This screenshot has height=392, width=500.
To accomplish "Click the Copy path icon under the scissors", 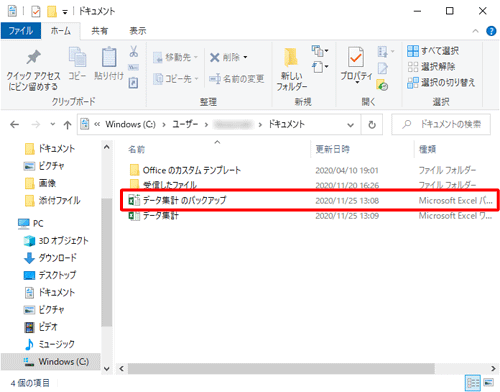I will pyautogui.click(x=133, y=68).
